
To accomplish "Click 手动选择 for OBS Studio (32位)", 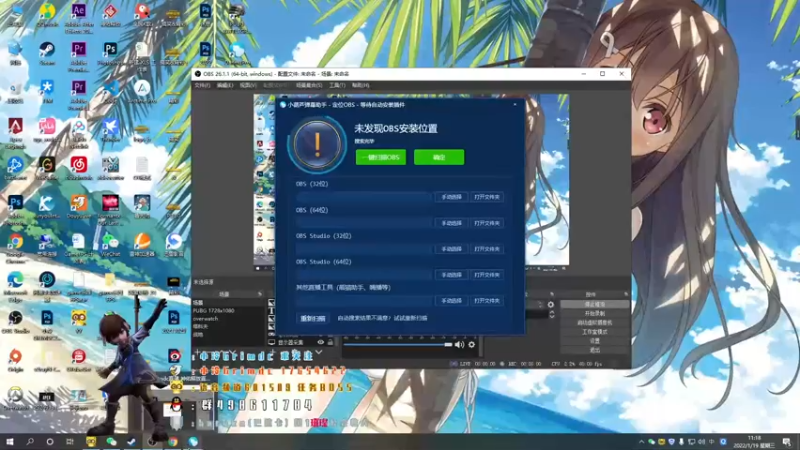I will tap(452, 249).
